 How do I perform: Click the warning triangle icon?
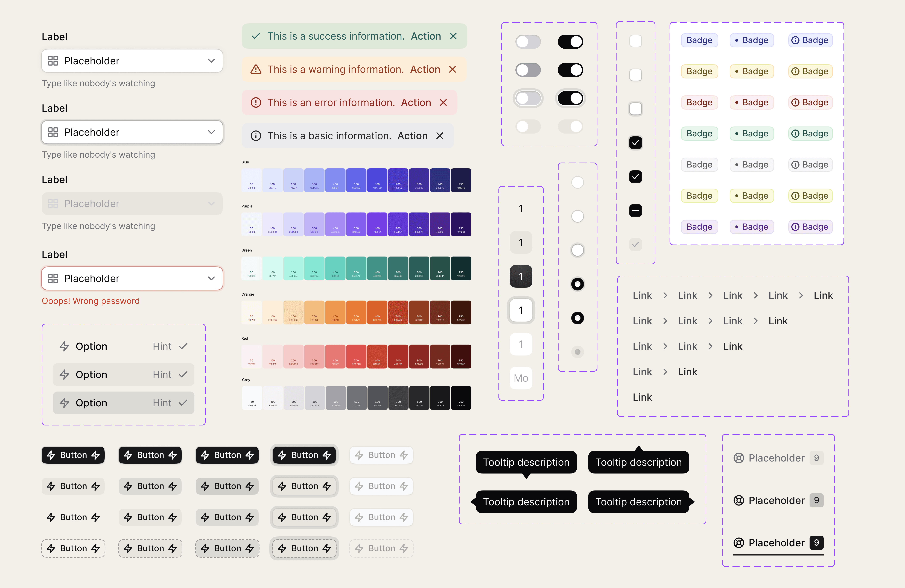tap(256, 69)
